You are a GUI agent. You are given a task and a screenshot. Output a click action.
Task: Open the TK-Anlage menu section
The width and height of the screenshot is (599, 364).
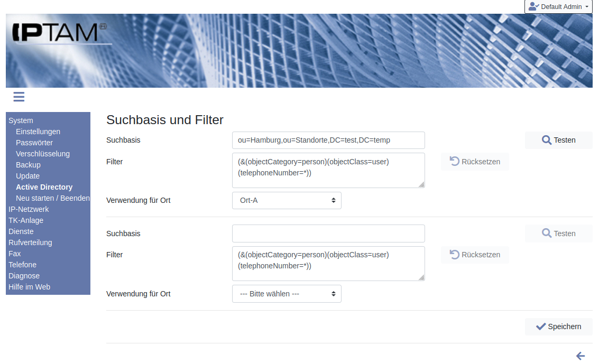click(26, 220)
